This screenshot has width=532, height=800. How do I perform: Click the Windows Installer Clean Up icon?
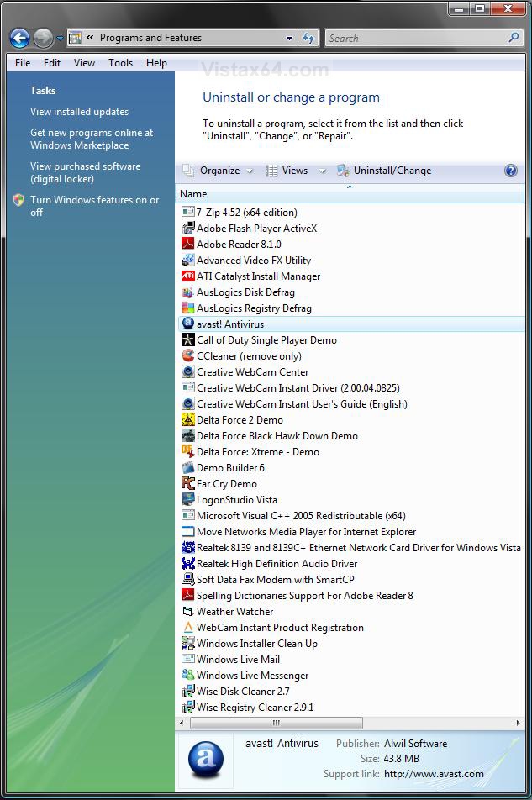(x=187, y=643)
